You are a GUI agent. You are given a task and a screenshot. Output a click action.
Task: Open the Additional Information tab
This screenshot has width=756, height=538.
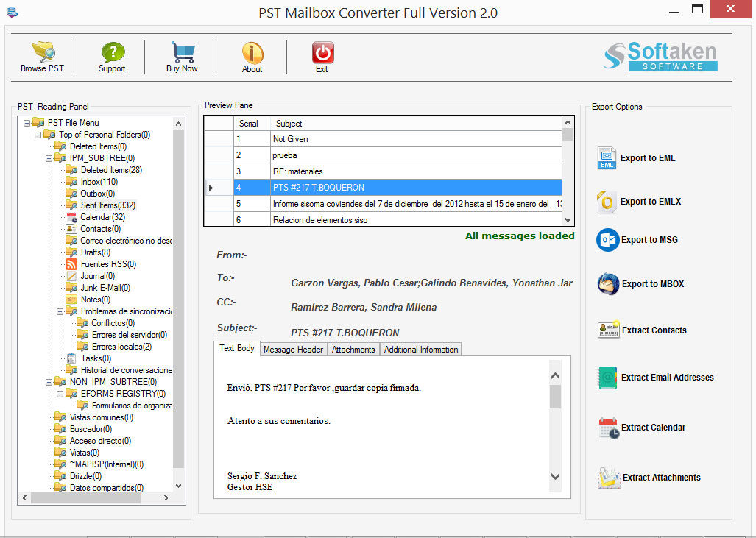pos(421,350)
